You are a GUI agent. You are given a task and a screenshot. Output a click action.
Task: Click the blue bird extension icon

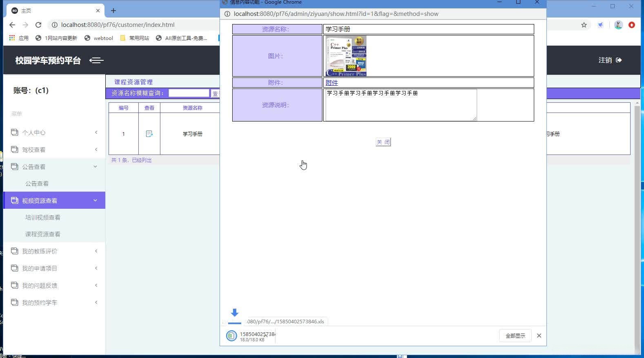pyautogui.click(x=601, y=25)
